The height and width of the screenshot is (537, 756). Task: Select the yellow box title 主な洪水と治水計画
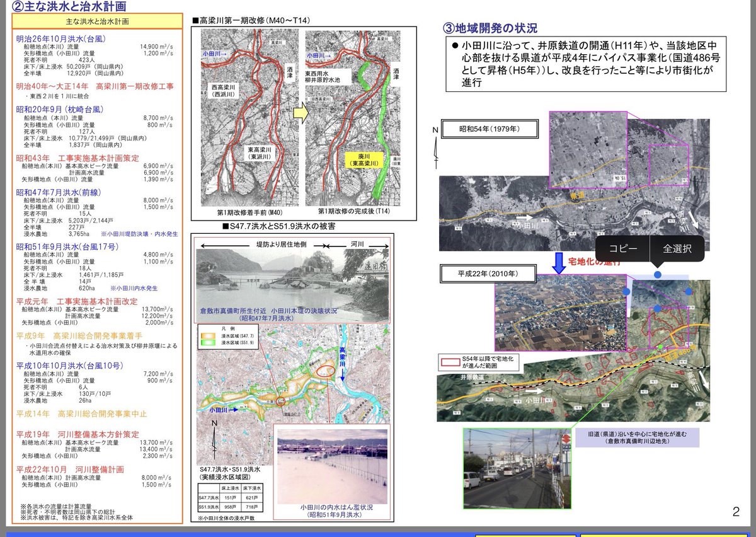[x=98, y=21]
